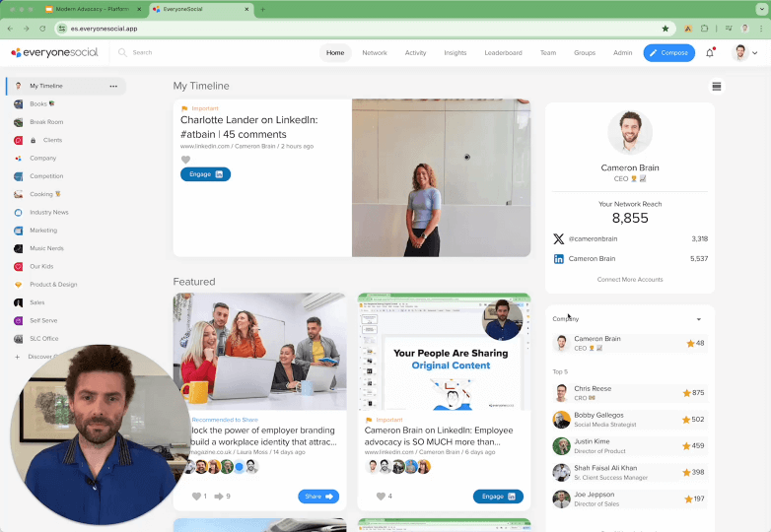Click the LinkedIn icon in Network Reach
Screen dimensions: 771x532
(x=559, y=259)
